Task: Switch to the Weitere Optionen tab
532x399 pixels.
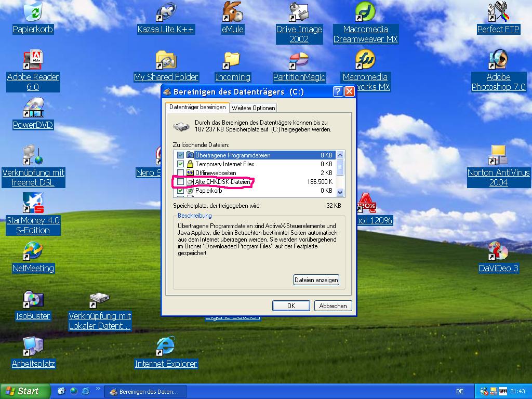Action: click(x=253, y=108)
